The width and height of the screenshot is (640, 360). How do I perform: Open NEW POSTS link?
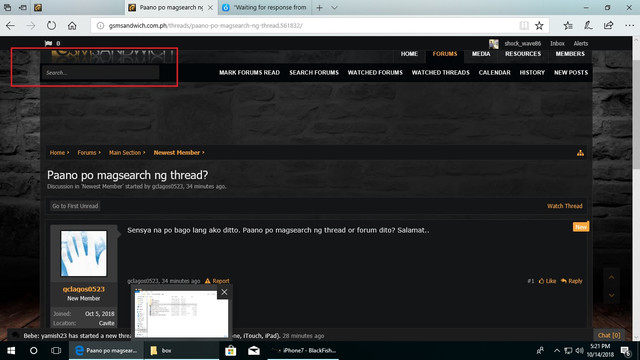coord(571,73)
